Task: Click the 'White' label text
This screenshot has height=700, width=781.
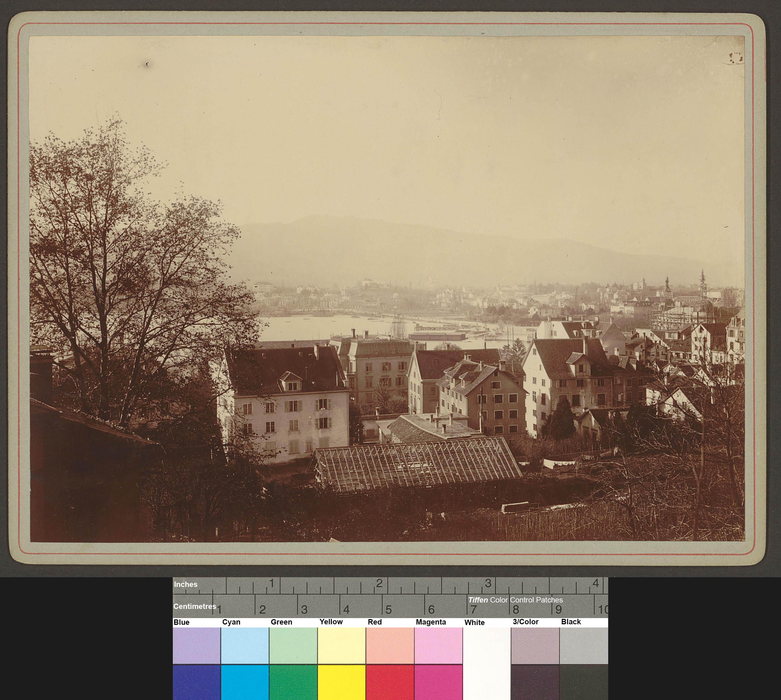Action: 474,623
